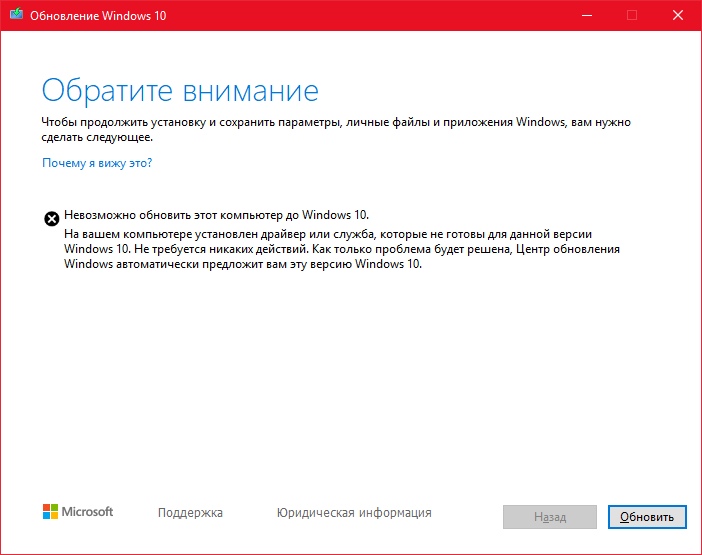This screenshot has width=702, height=555.
Task: Click the Назад button
Action: click(x=550, y=517)
